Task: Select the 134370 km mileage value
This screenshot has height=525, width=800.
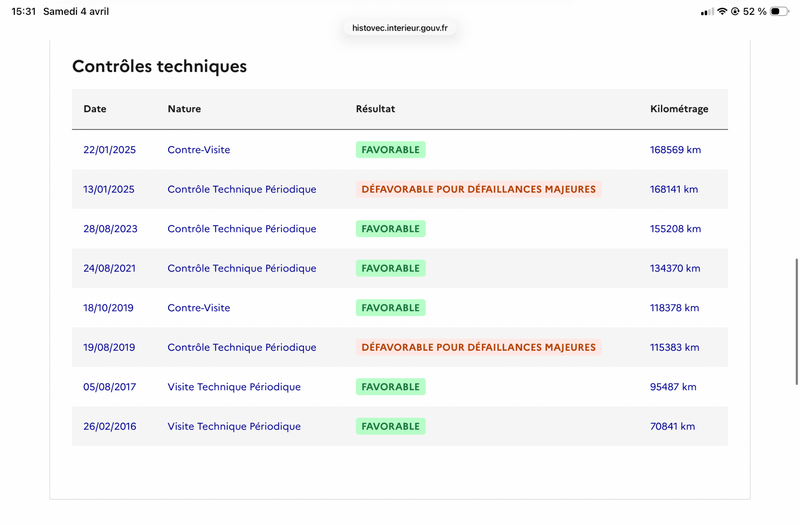Action: (675, 268)
